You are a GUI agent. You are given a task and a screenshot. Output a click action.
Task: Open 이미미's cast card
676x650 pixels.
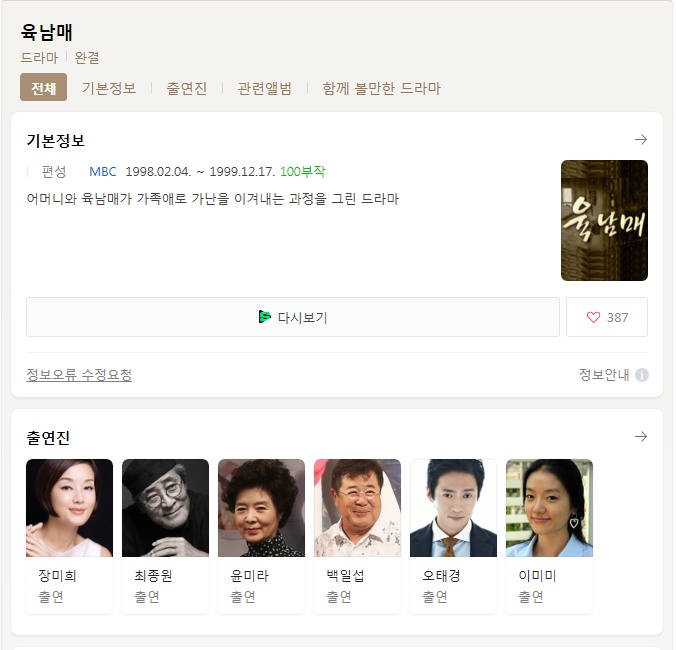[549, 536]
